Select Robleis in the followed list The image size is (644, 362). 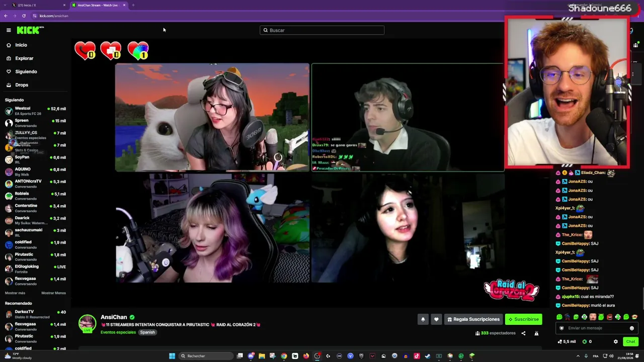point(35,196)
